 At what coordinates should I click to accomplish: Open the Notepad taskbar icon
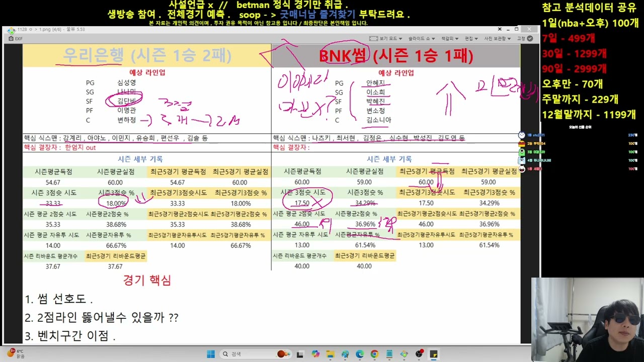389,354
